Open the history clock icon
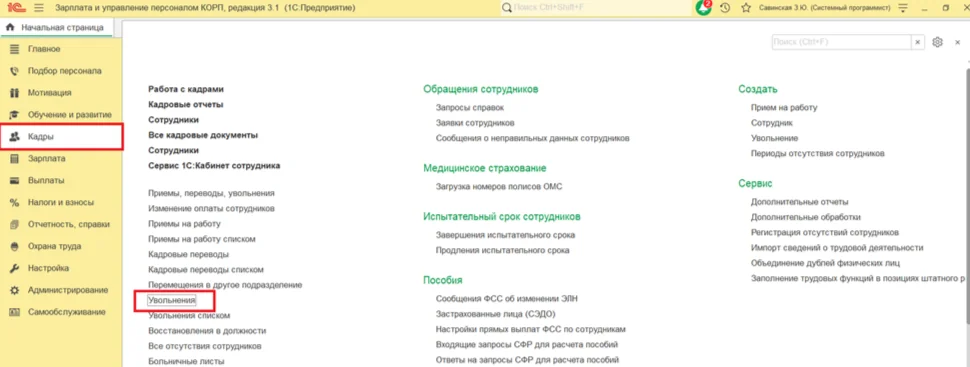The width and height of the screenshot is (970, 367). point(725,8)
